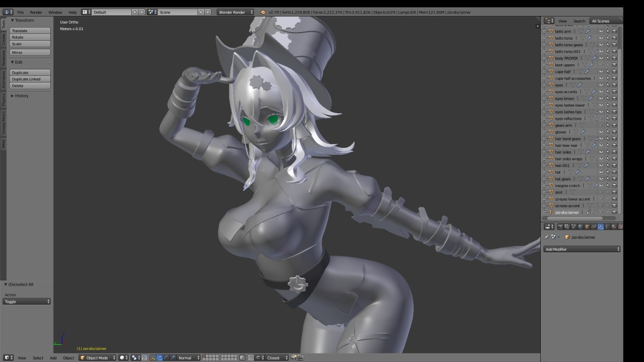The width and height of the screenshot is (644, 362).
Task: Open the Object Mode dropdown
Action: pos(98,358)
